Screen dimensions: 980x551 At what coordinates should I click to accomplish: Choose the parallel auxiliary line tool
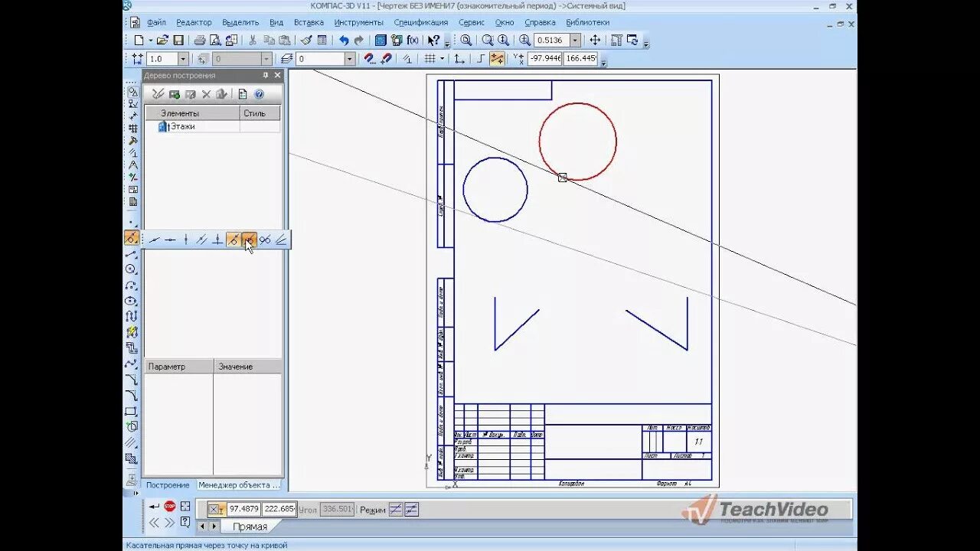(x=201, y=240)
